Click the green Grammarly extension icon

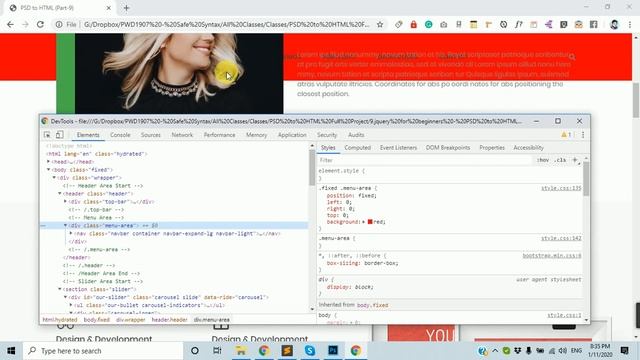[429, 24]
